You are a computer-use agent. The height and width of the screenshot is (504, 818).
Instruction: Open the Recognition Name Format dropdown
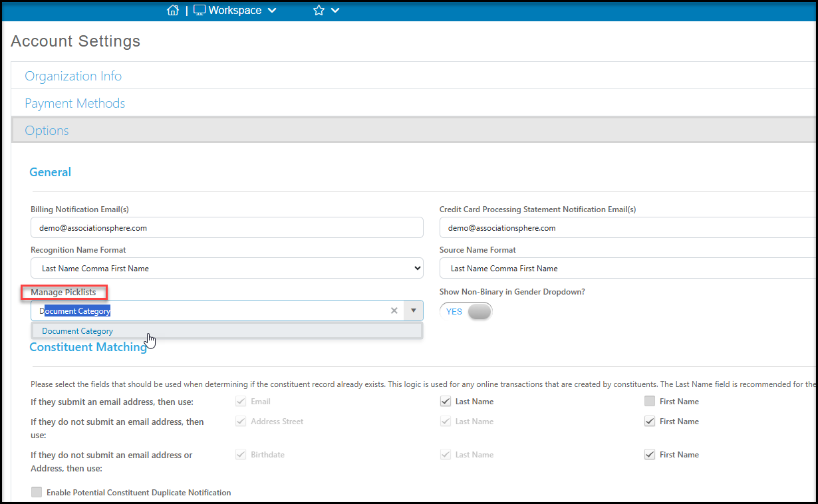(227, 269)
